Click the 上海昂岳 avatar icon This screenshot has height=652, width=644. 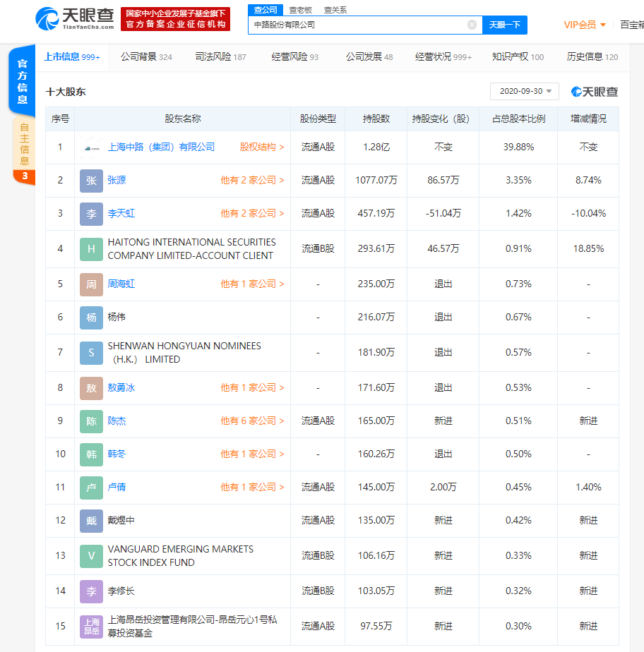[x=91, y=627]
